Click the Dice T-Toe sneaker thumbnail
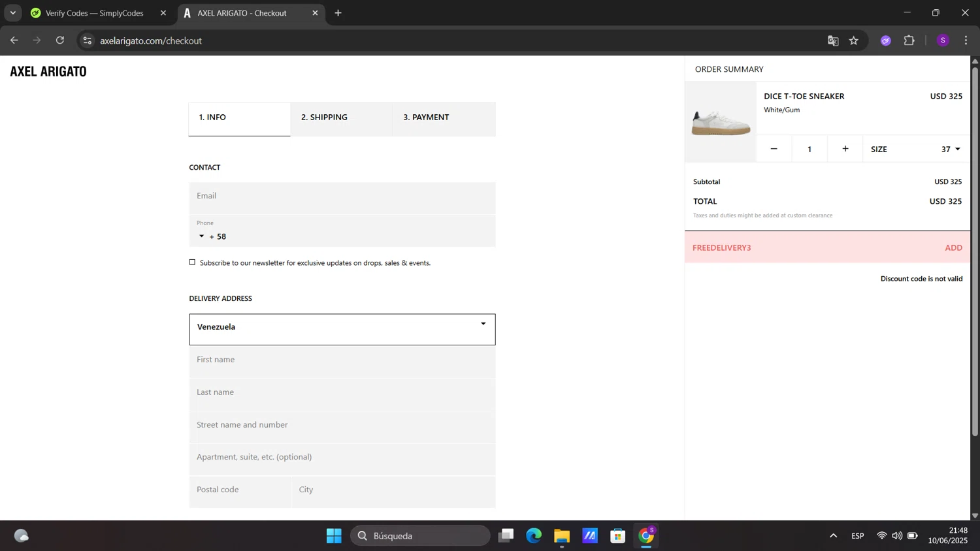The height and width of the screenshot is (551, 980). point(721,122)
